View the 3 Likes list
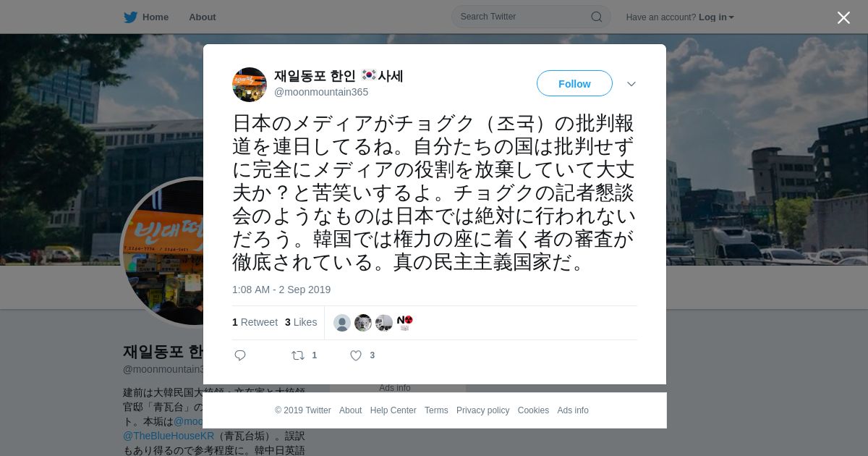 coord(301,322)
